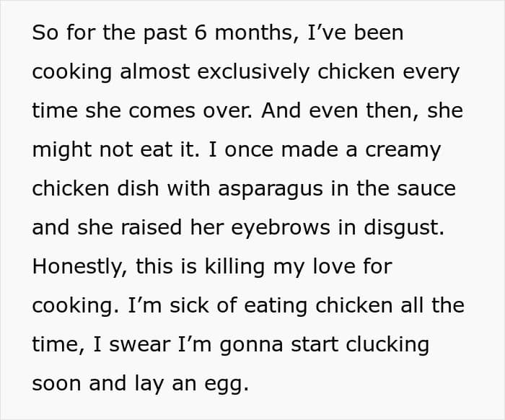Click the word "months," in first line
The height and width of the screenshot is (420, 505).
(x=257, y=33)
